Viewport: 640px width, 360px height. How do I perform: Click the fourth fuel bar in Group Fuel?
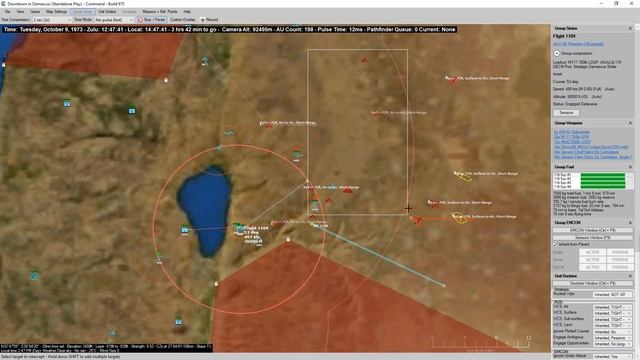(x=602, y=187)
